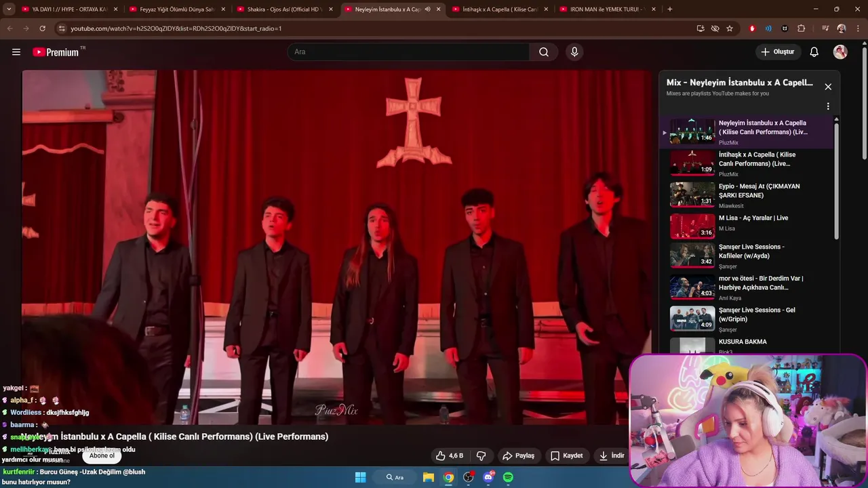
Task: Switch to İntihaşk x A Capella tab
Action: click(x=499, y=9)
